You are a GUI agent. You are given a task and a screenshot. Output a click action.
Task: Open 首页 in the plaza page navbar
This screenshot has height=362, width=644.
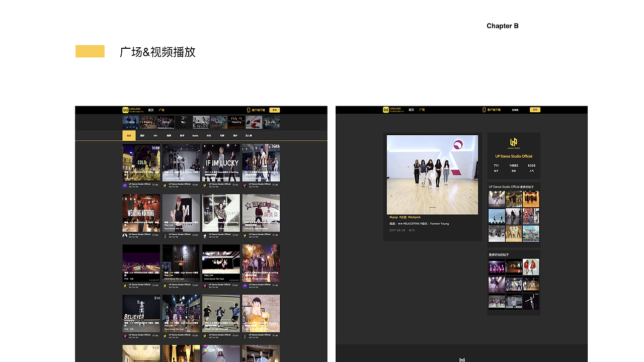[150, 110]
